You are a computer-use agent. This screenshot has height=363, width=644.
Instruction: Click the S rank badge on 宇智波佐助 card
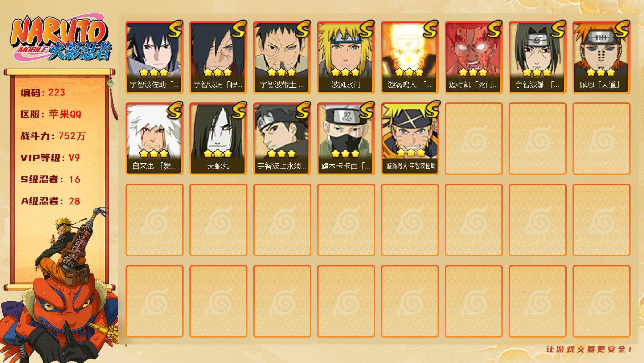tap(175, 29)
